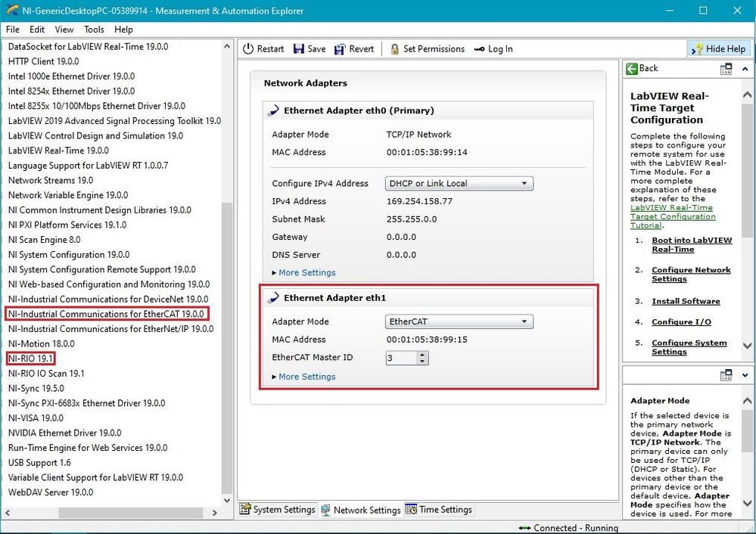Open the Tools menu
This screenshot has height=534, width=756.
point(94,29)
